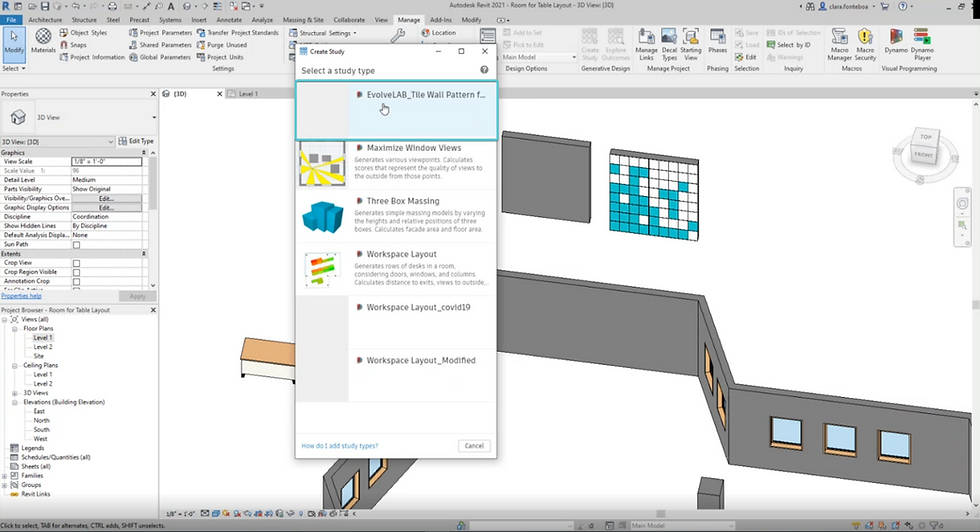Launch Dynamo

click(896, 41)
